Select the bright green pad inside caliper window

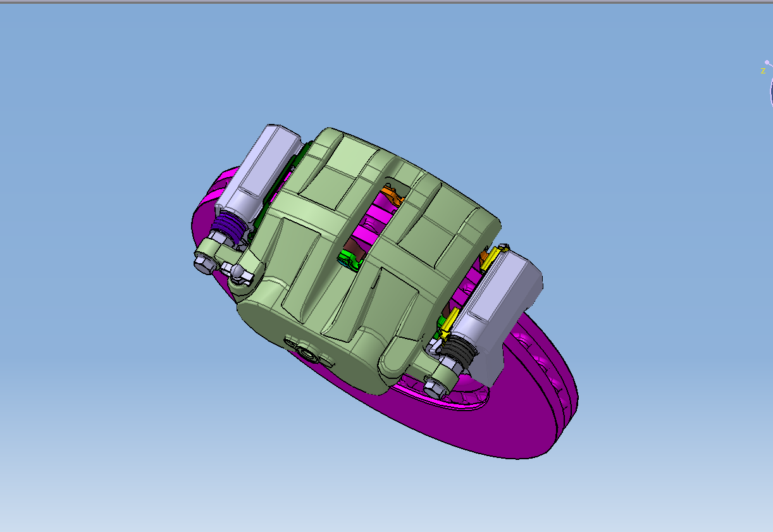coord(348,258)
